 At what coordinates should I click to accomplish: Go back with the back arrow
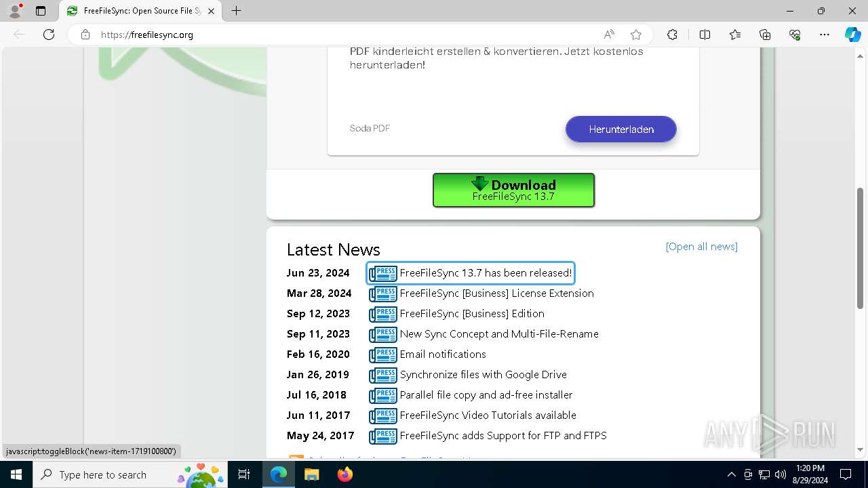(19, 35)
